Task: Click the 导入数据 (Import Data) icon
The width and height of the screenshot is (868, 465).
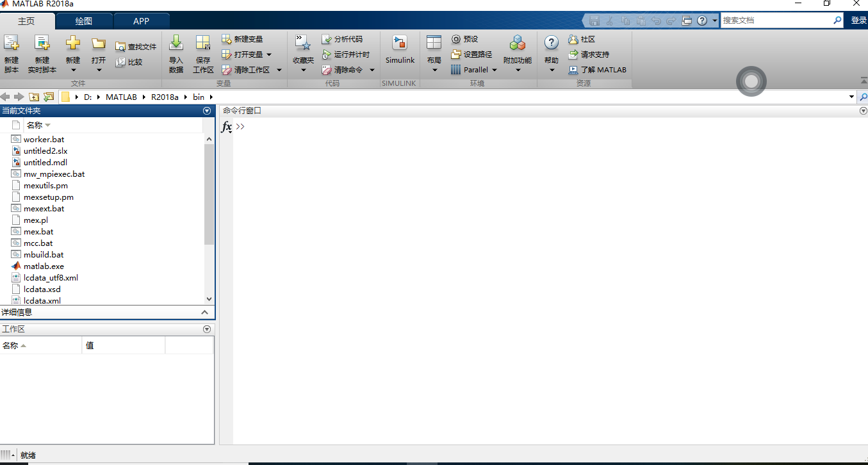Action: click(176, 44)
